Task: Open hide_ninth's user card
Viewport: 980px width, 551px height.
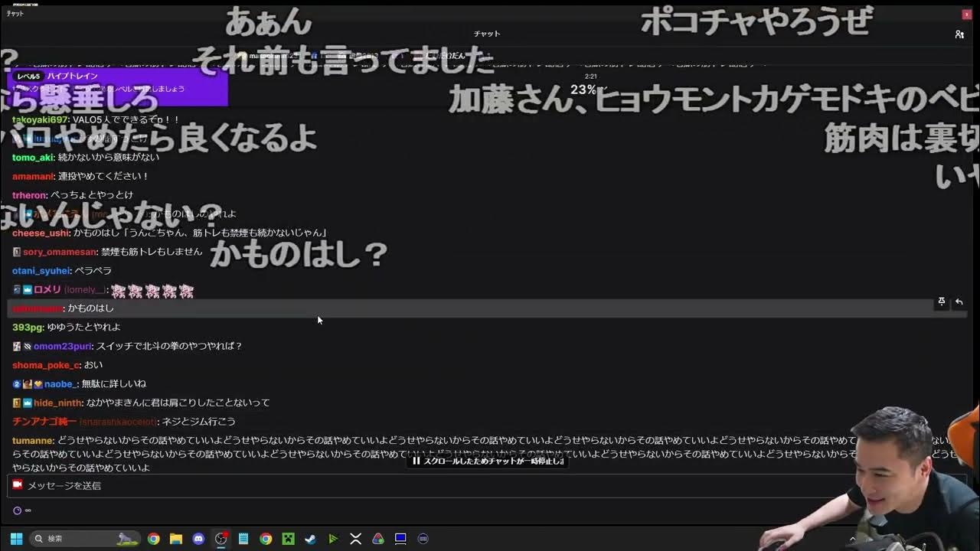Action: 57,403
